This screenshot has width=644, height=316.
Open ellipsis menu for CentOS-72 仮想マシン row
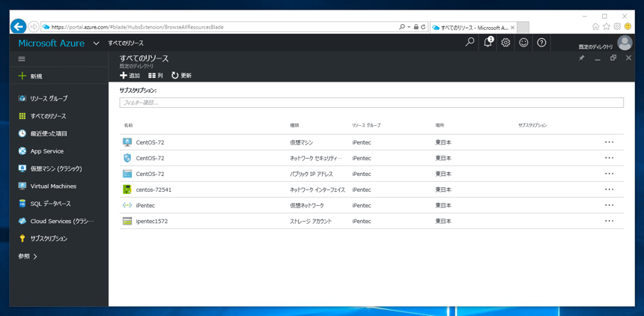click(x=609, y=142)
